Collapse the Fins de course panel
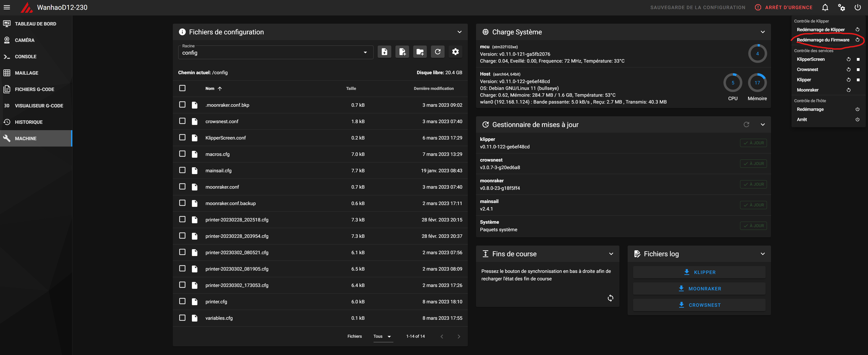 [611, 254]
